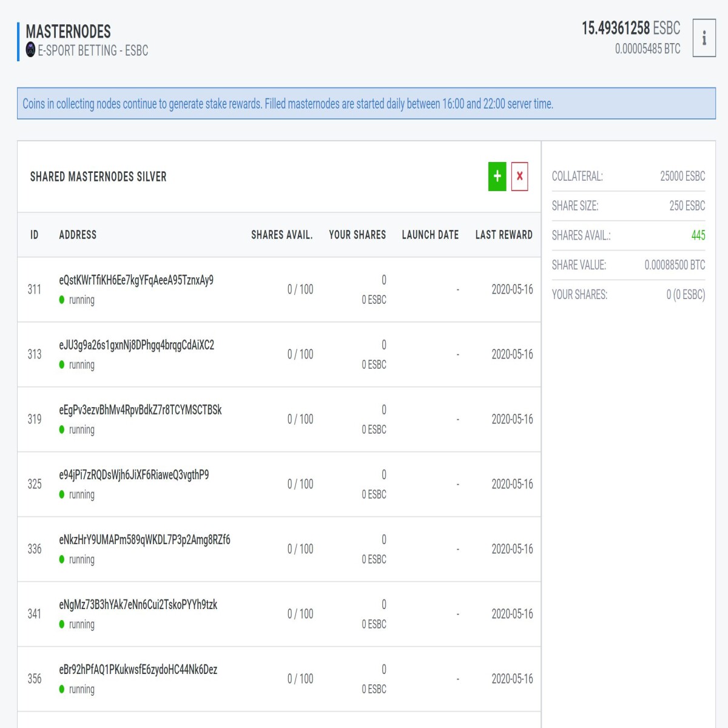Select address e94jPi7zRQDsWjh6JiXF6RiaweQ3vgthP9
Image resolution: width=728 pixels, height=728 pixels.
(x=134, y=475)
